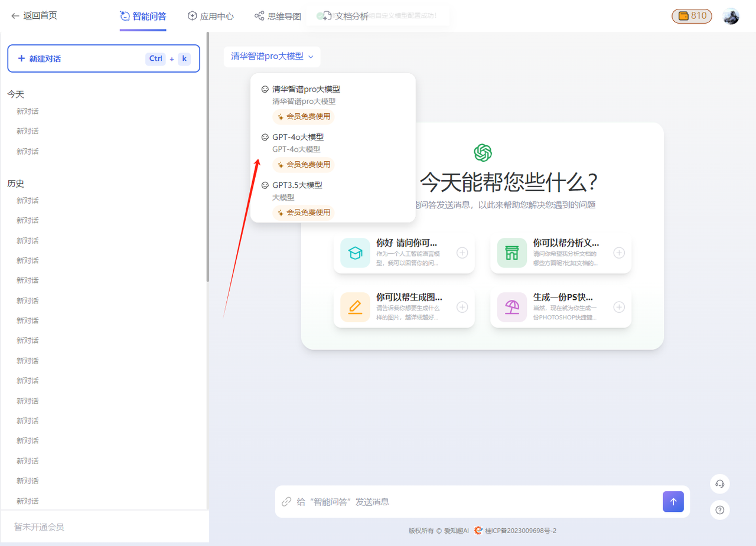Viewport: 756px width, 546px height.
Task: Click the smiley icon beside GPT-4o大模型
Action: click(x=265, y=137)
